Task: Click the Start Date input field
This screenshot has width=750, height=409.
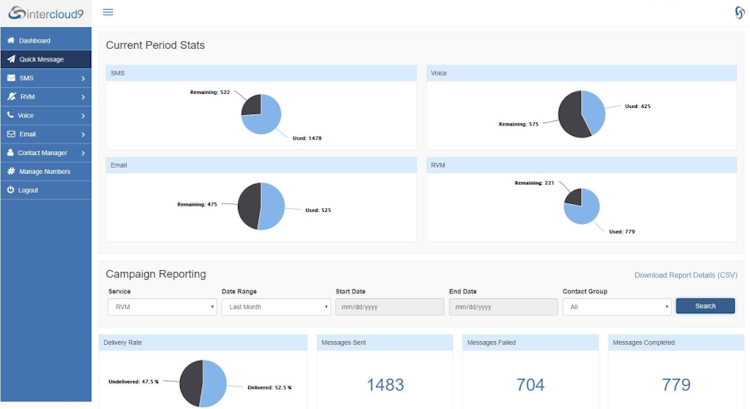Action: click(x=390, y=307)
